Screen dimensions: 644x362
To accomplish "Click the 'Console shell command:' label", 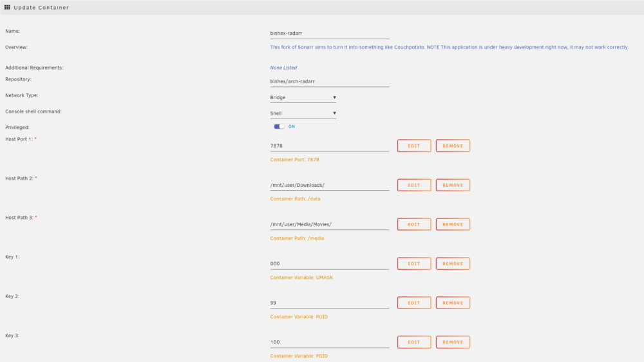I will [x=33, y=111].
